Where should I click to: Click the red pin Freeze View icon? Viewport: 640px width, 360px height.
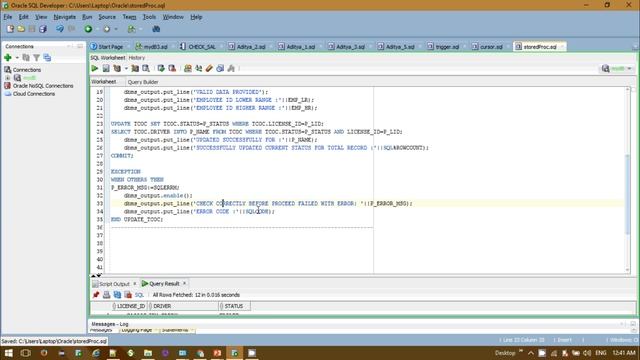point(96,295)
